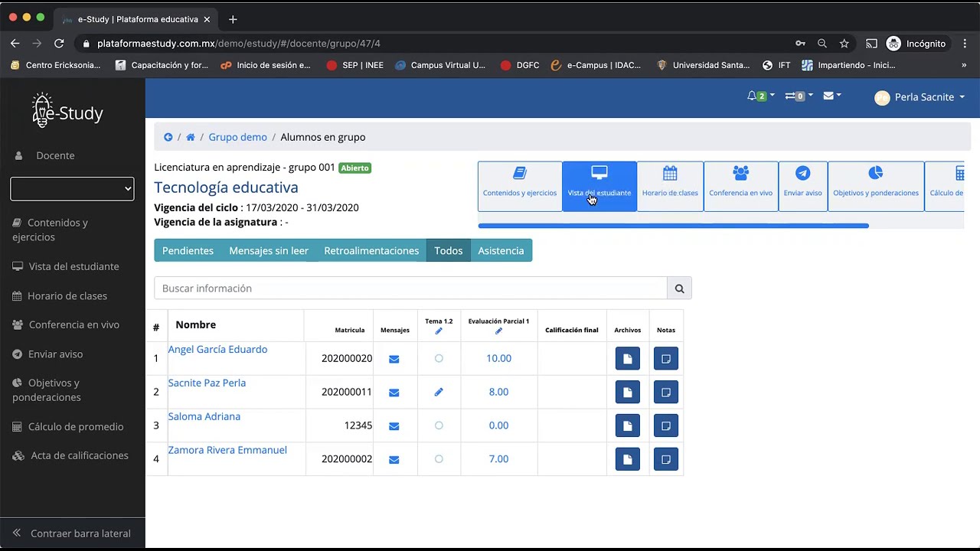The height and width of the screenshot is (551, 980).
Task: Expand the transfers arrows dropdown
Action: coord(799,96)
